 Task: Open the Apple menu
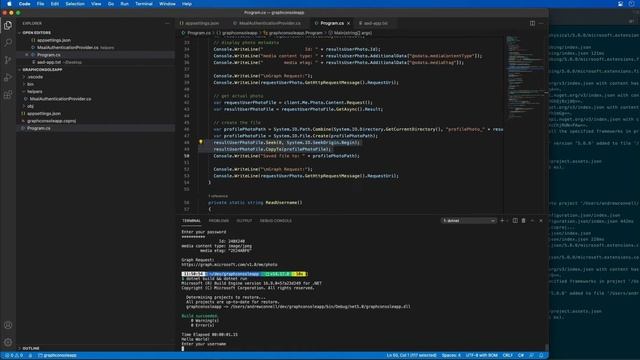point(9,4)
